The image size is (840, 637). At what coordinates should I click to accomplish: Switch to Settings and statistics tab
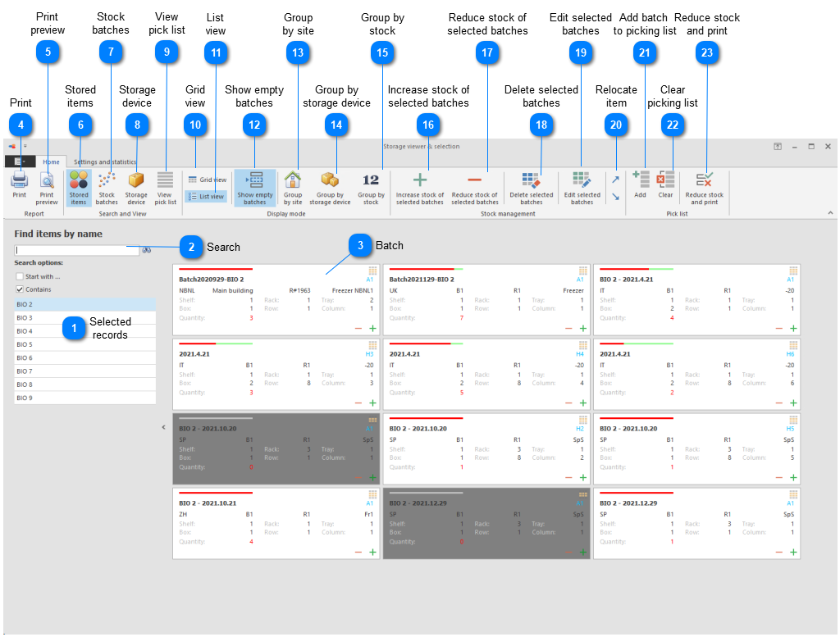point(105,162)
